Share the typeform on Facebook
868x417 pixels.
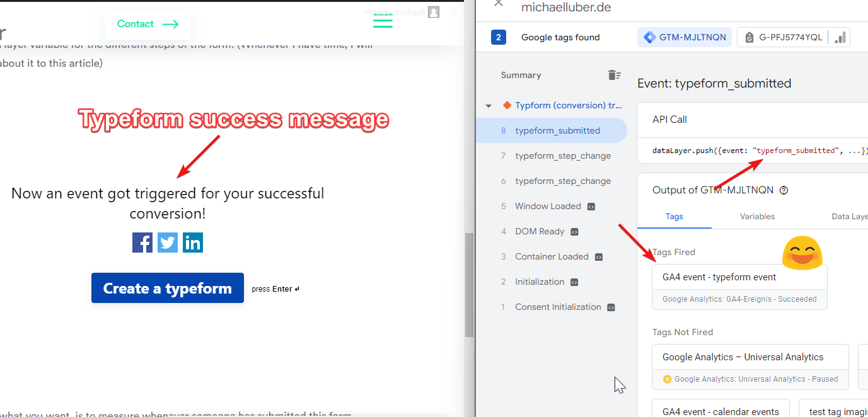click(142, 243)
